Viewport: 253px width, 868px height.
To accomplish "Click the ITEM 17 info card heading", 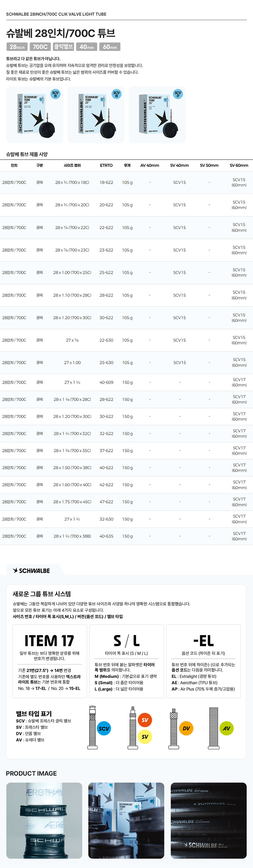I will coord(49,641).
